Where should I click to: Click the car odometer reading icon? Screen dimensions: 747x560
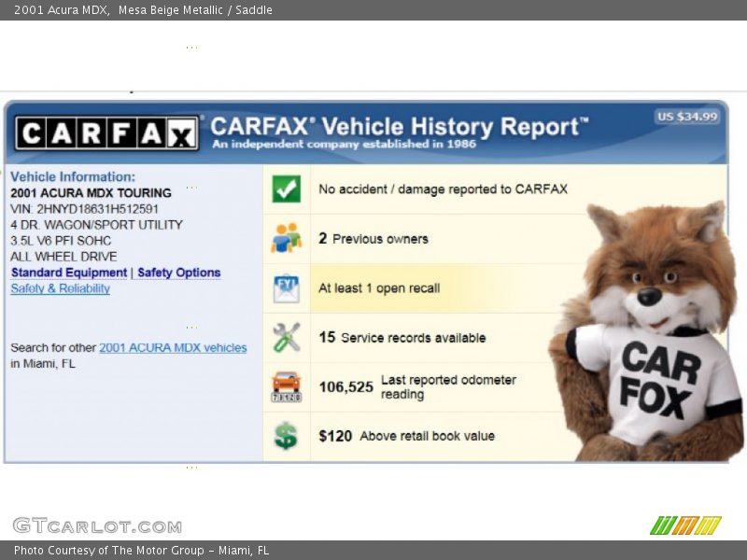tap(286, 386)
